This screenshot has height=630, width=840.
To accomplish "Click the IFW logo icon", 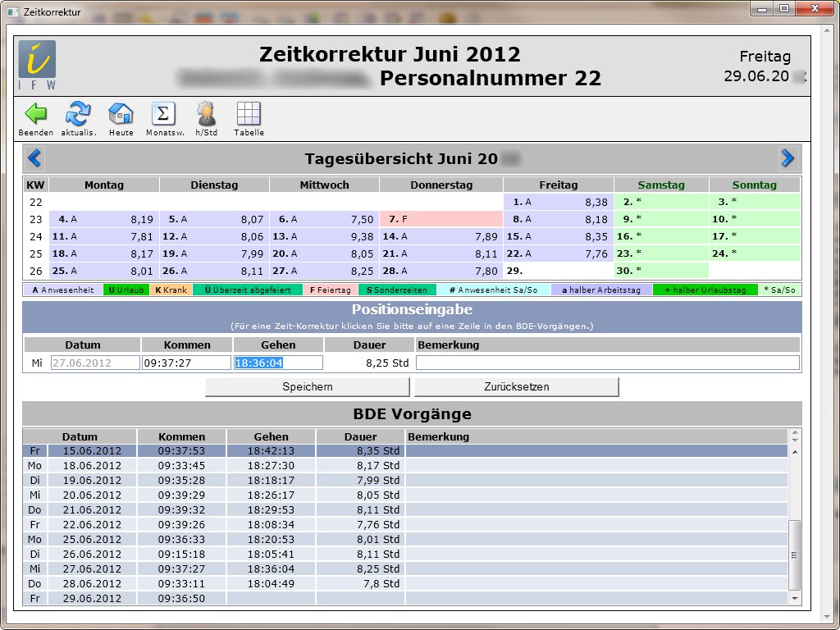I will (37, 64).
